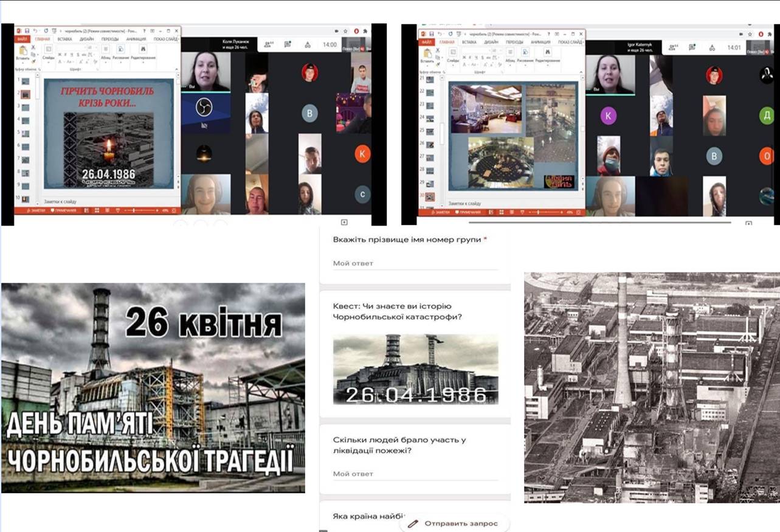780x532 pixels.
Task: Expand Слайды dropdown in right PowerPoint ribbon
Action: (x=453, y=56)
